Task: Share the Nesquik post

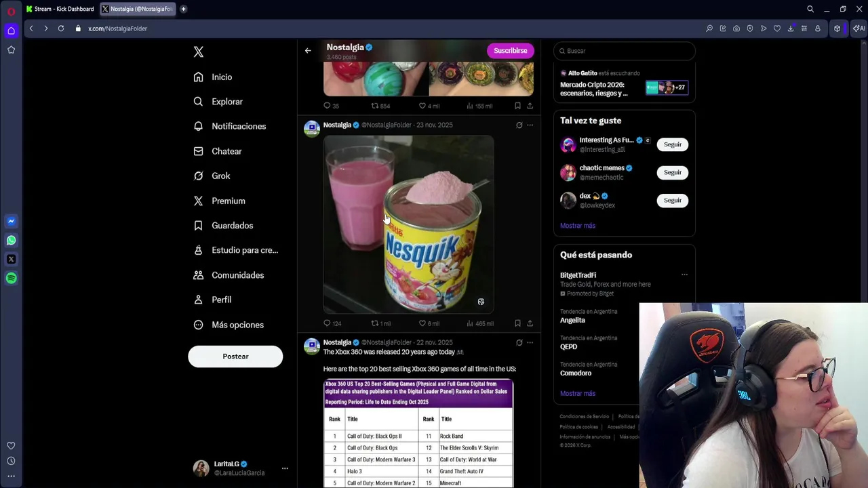Action: [530, 323]
